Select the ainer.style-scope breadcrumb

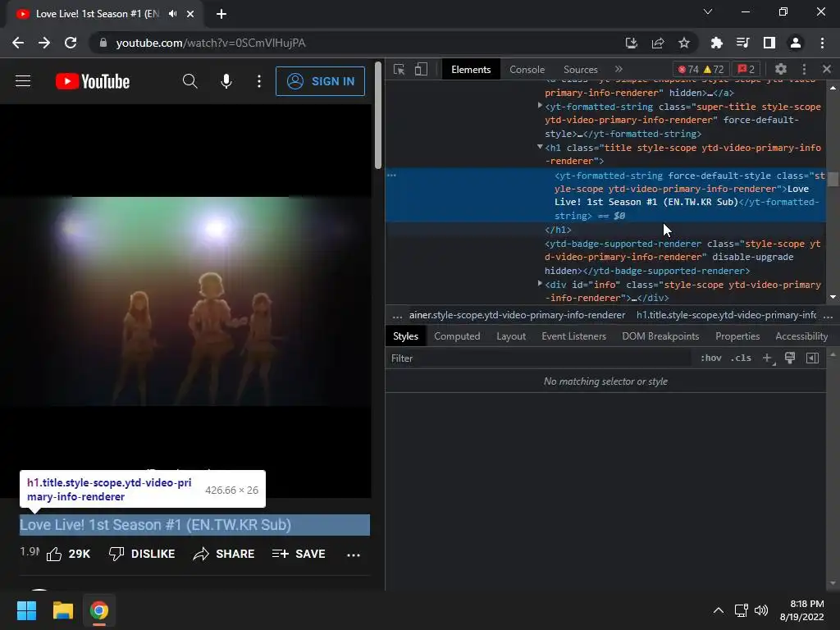pyautogui.click(x=517, y=315)
